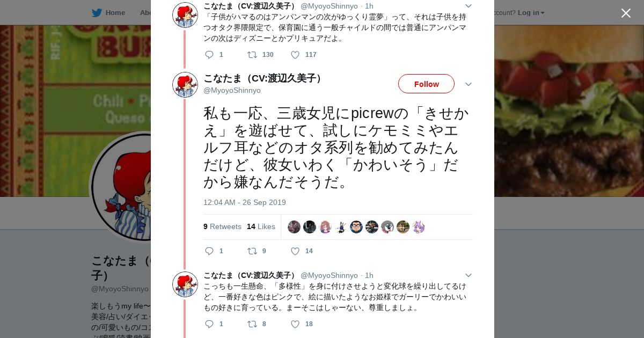Open main tweet author's profile avatar
The height and width of the screenshot is (338, 644).
coord(185,85)
